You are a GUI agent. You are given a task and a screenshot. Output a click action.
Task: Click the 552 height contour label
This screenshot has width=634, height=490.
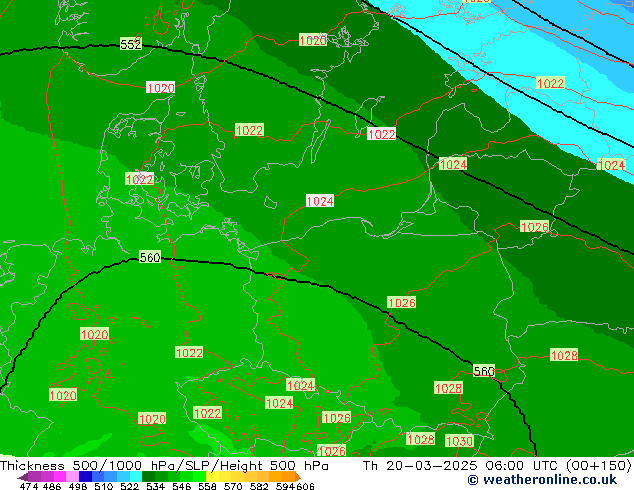[x=131, y=44]
